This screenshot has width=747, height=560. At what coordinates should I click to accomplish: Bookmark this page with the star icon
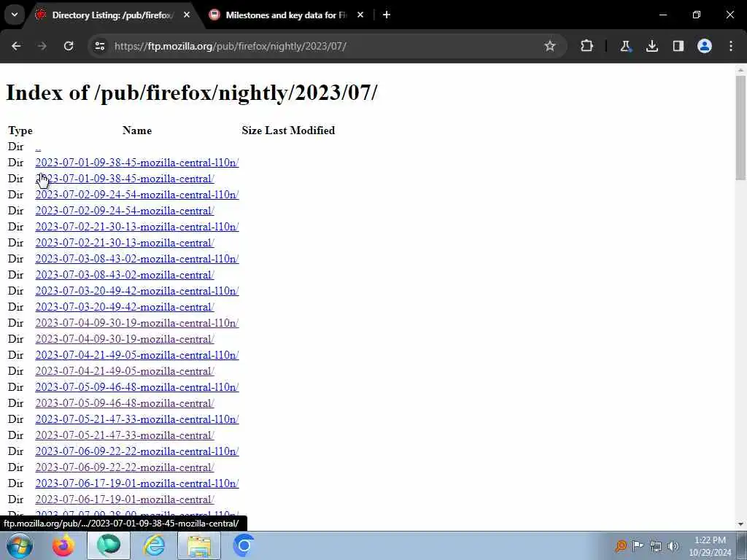(x=550, y=46)
